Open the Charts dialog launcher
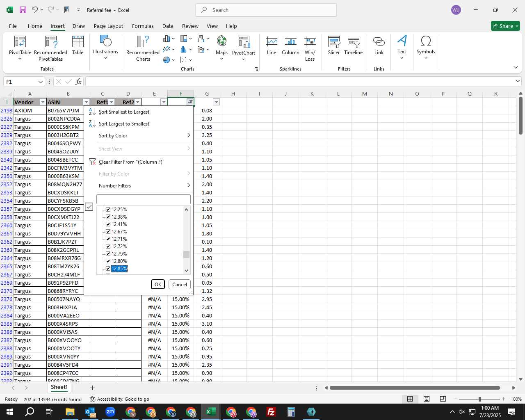 click(x=256, y=69)
